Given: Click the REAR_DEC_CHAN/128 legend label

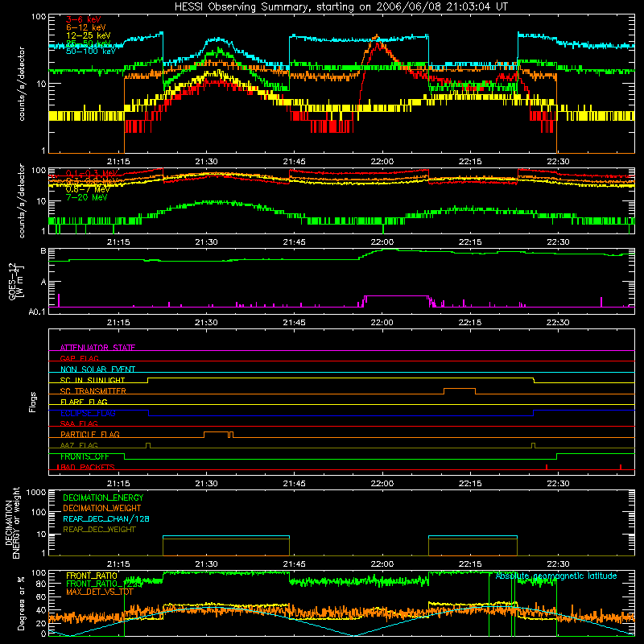Looking at the screenshot, I should 106,518.
